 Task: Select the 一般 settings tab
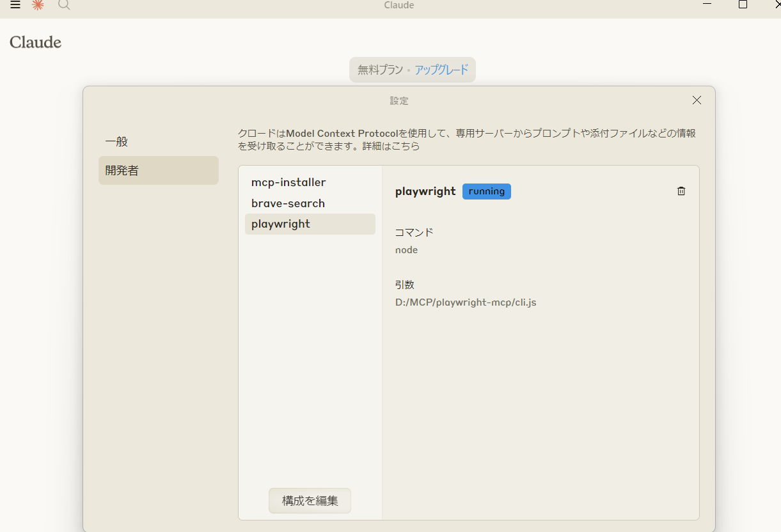(x=159, y=142)
